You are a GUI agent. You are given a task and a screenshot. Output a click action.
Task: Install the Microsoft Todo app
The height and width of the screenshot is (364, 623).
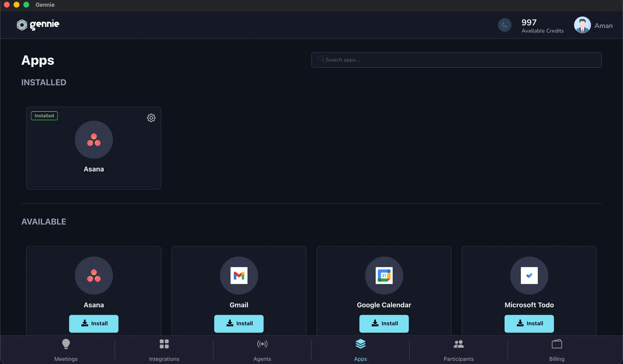[x=529, y=324]
